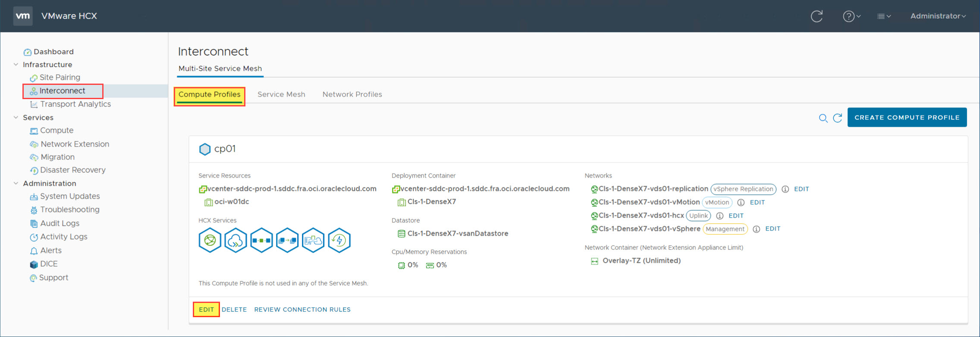Screen dimensions: 980x337
Task: Show info for Uplink network
Action: click(719, 216)
